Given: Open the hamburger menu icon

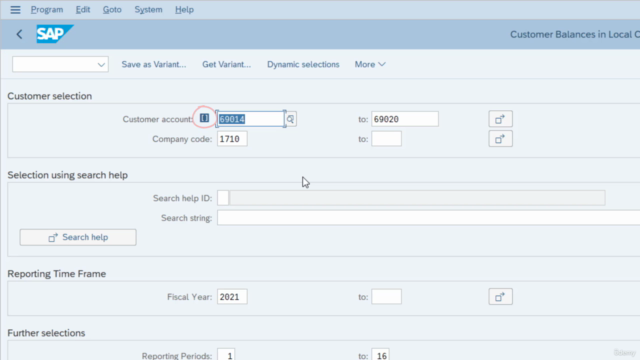Looking at the screenshot, I should point(15,9).
